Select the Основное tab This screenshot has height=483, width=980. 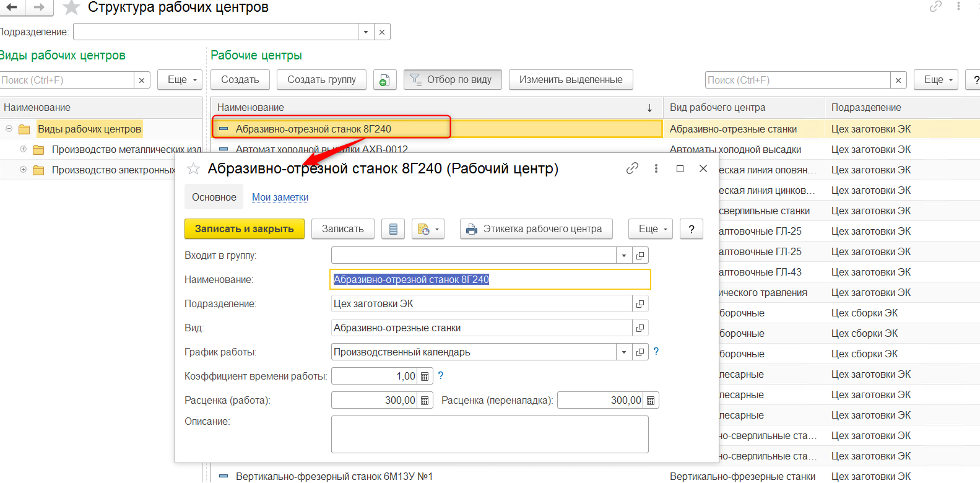click(x=214, y=198)
